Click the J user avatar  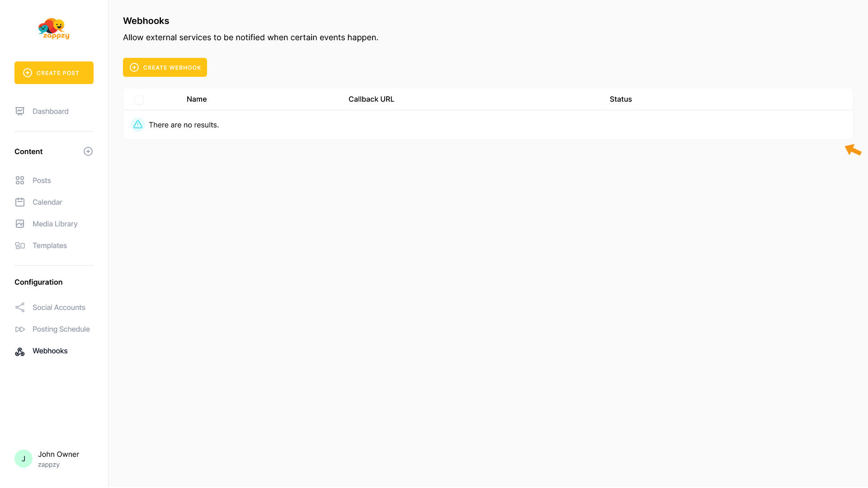tap(24, 459)
